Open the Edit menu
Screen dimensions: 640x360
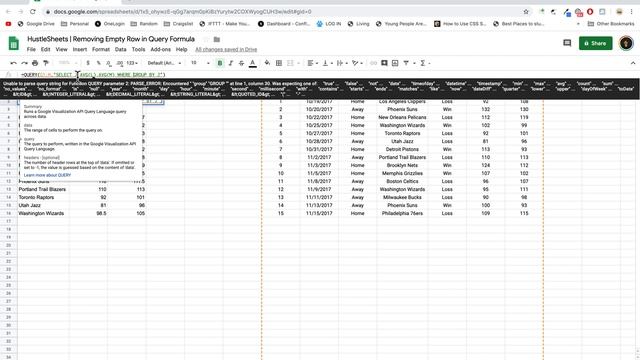tap(45, 49)
